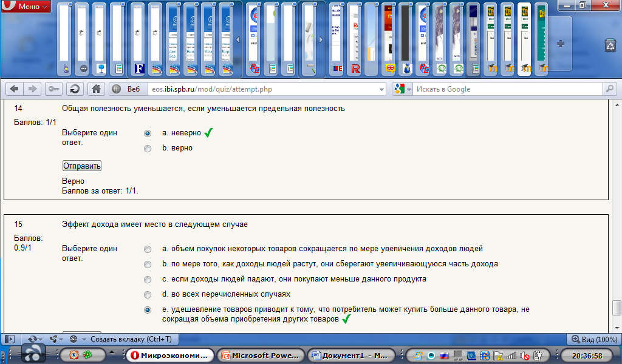Click taskbar clock showing 20:36:58
The width and height of the screenshot is (622, 364).
[587, 356]
